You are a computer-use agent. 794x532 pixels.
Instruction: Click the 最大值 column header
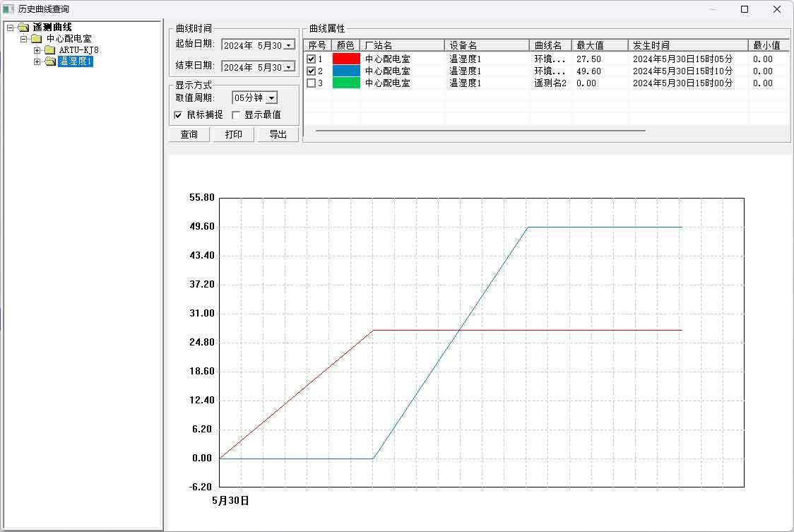pyautogui.click(x=600, y=45)
